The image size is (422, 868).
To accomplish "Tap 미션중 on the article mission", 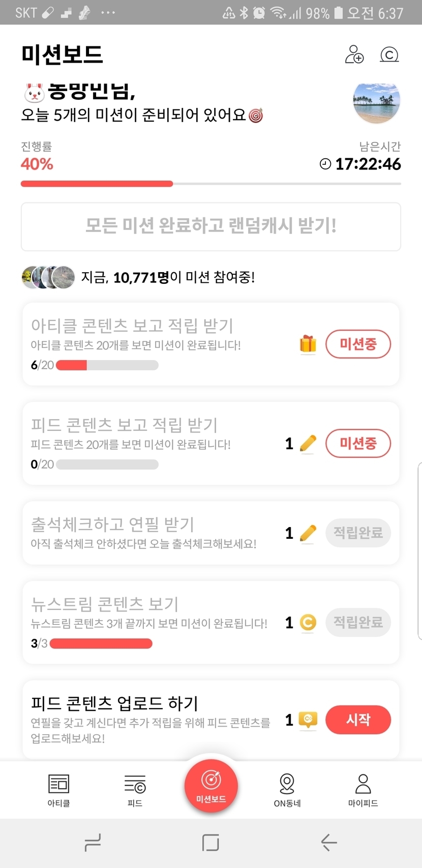I will coord(358,344).
